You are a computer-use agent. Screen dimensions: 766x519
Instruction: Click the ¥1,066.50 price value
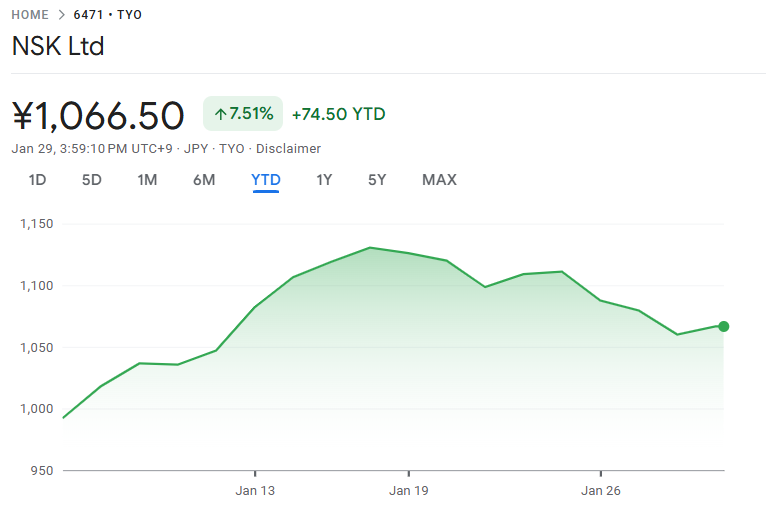(98, 116)
